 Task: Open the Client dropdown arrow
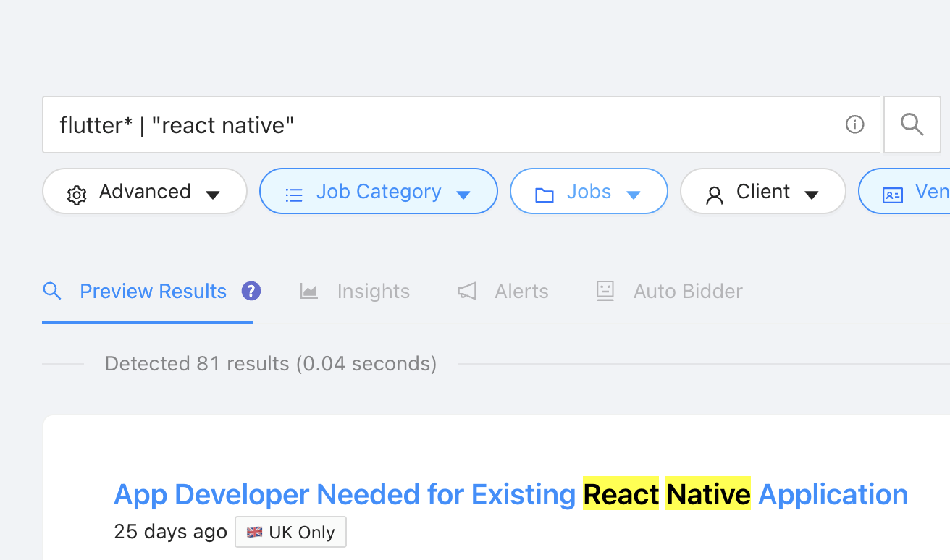(x=812, y=194)
